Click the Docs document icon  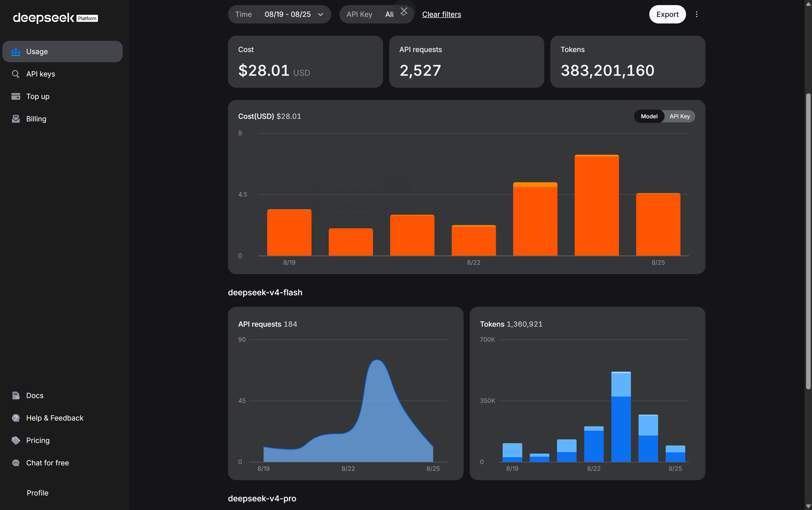16,396
